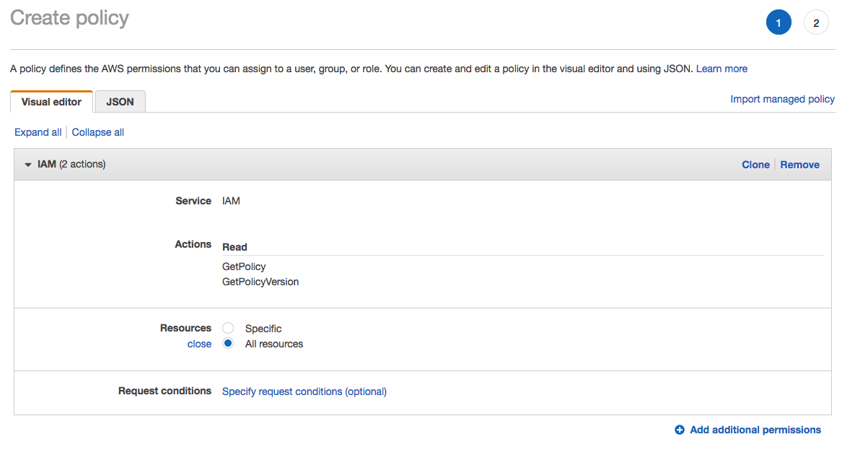Open the Visual editor tab
This screenshot has width=868, height=468.
pyautogui.click(x=51, y=102)
